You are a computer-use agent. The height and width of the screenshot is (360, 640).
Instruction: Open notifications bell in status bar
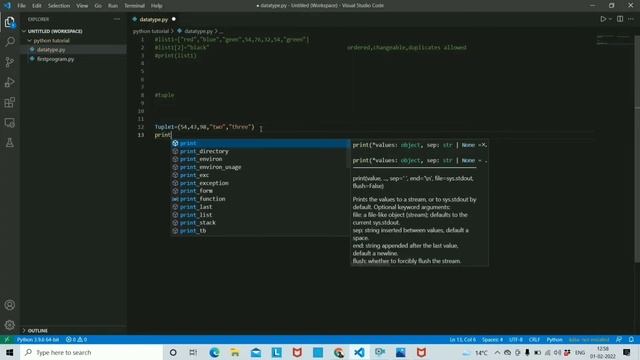631,340
